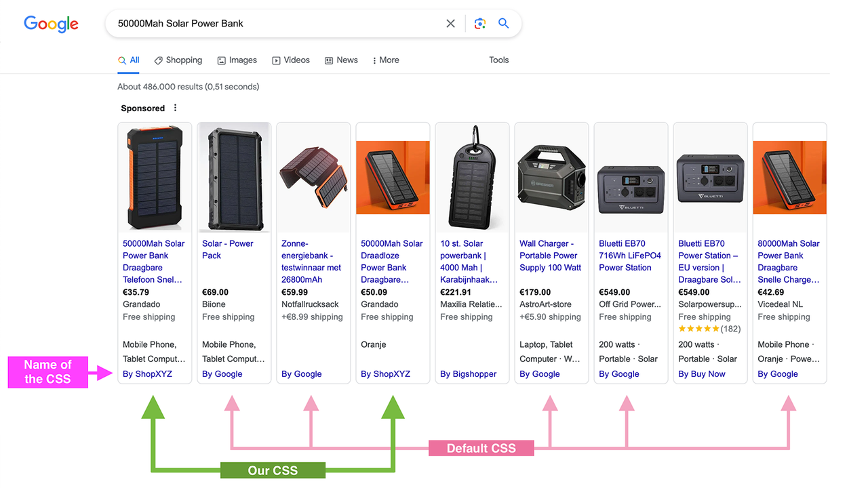Open 'Bluetti EB70 716Wh LiFePO4 Power Station' link
Image resolution: width=868 pixels, height=488 pixels.
coord(630,256)
